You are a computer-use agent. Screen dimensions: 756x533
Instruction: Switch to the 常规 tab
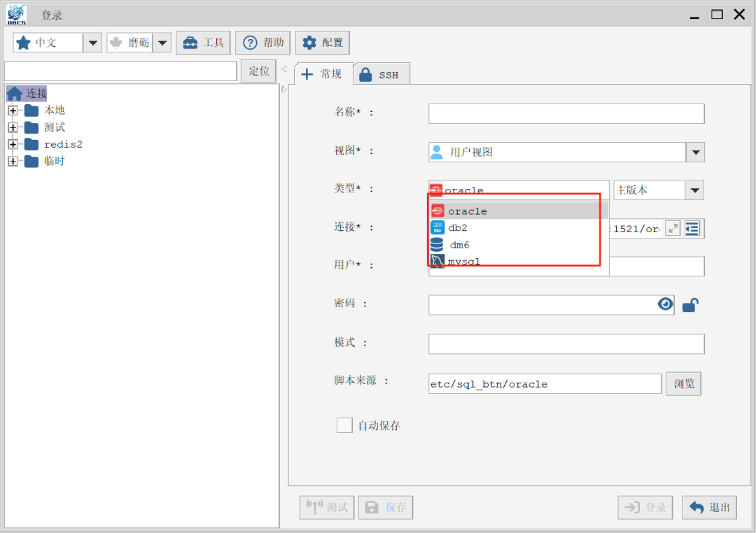[323, 73]
